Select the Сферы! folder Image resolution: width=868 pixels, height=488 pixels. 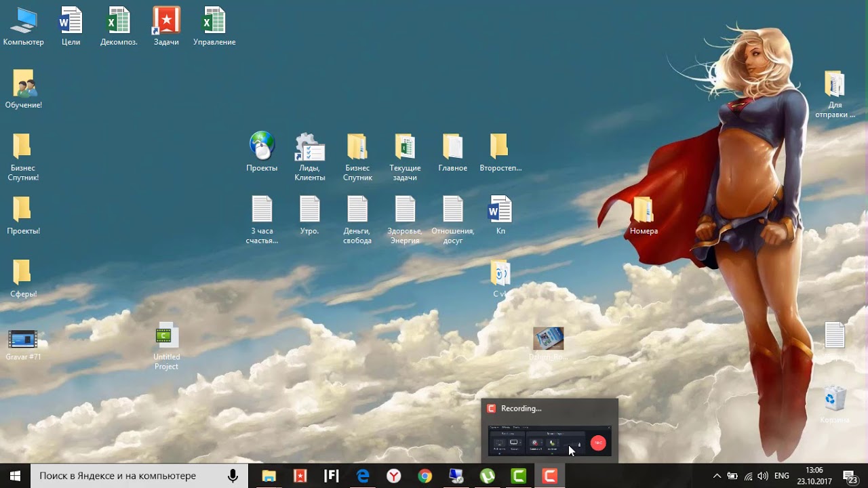23,278
